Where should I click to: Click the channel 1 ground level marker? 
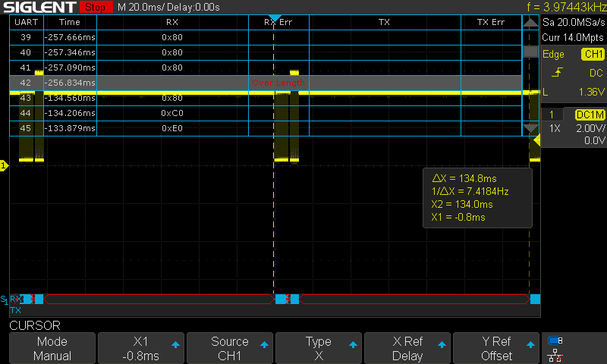tap(4, 165)
